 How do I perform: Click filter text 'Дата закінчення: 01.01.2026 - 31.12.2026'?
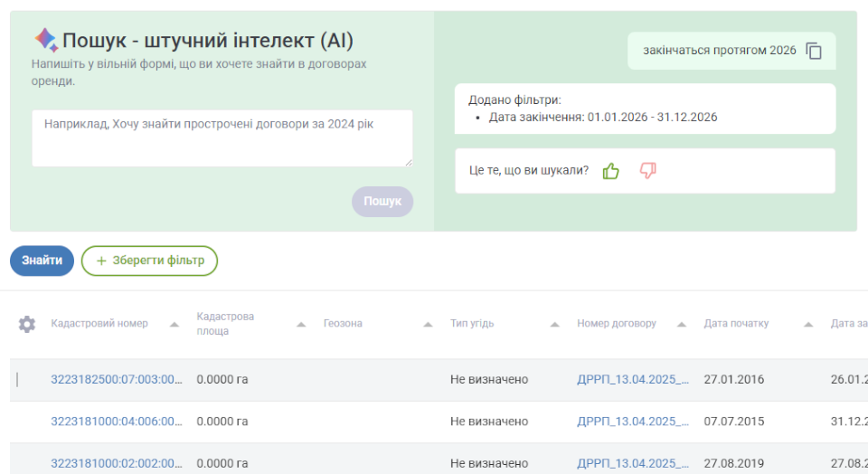coord(603,118)
